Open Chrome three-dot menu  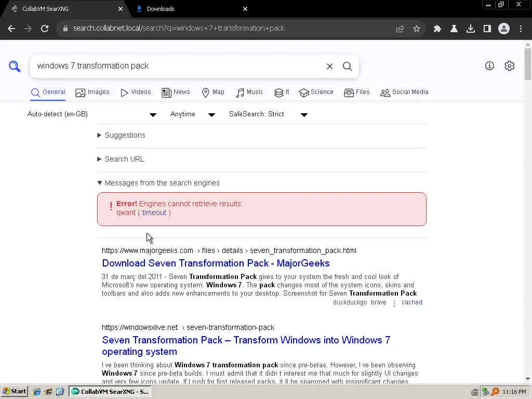(x=521, y=29)
